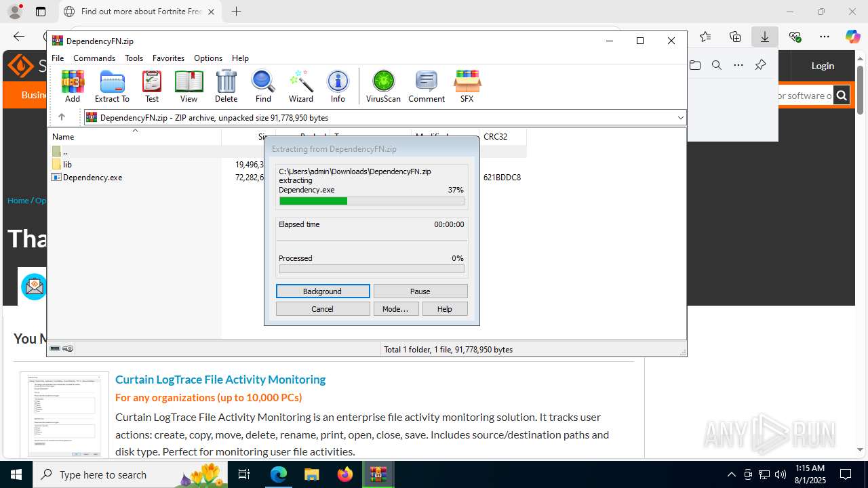
Task: Click the Delete trash can icon
Action: pyautogui.click(x=226, y=86)
